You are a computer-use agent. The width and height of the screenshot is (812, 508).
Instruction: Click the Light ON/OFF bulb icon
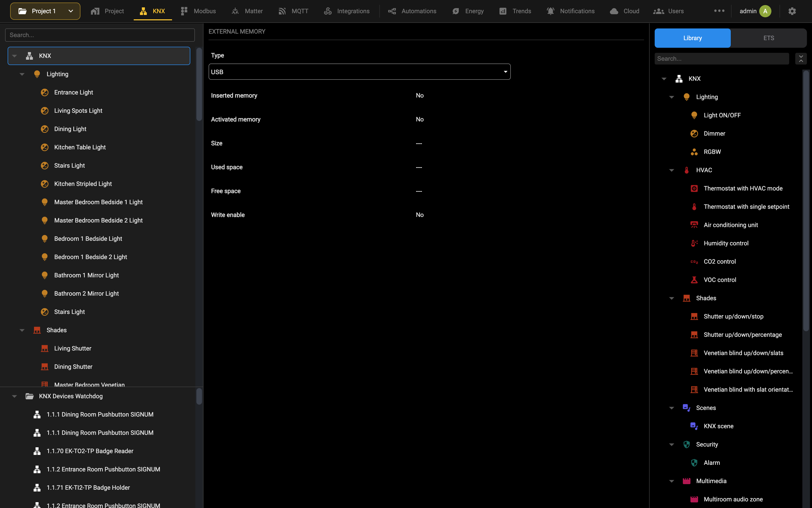tap(694, 115)
